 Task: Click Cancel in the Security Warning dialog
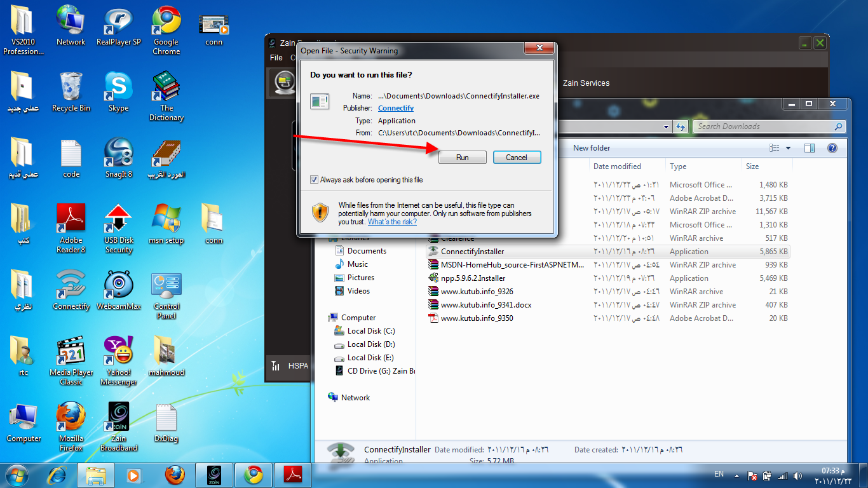coord(517,158)
